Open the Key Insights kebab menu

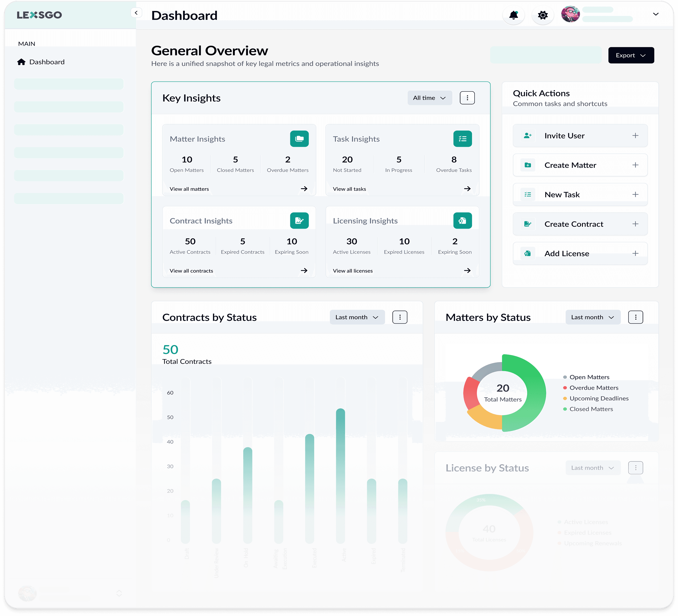pos(467,98)
